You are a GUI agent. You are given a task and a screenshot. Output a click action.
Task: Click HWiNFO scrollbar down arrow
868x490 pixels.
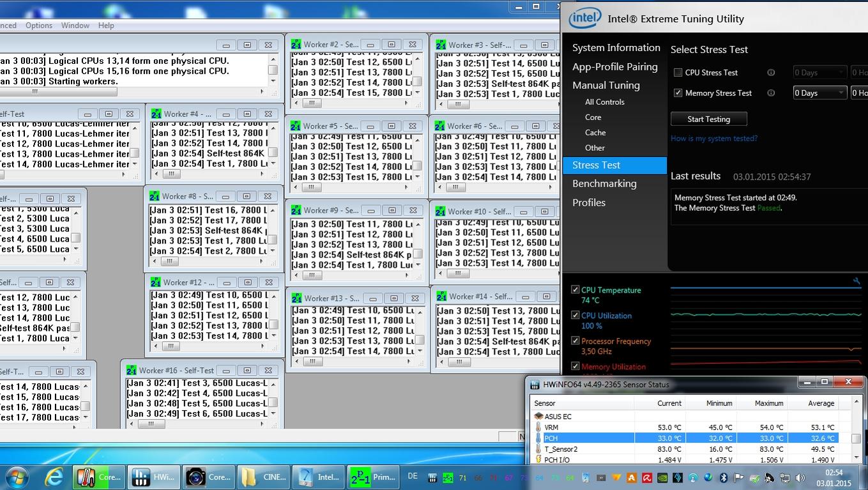pos(857,458)
